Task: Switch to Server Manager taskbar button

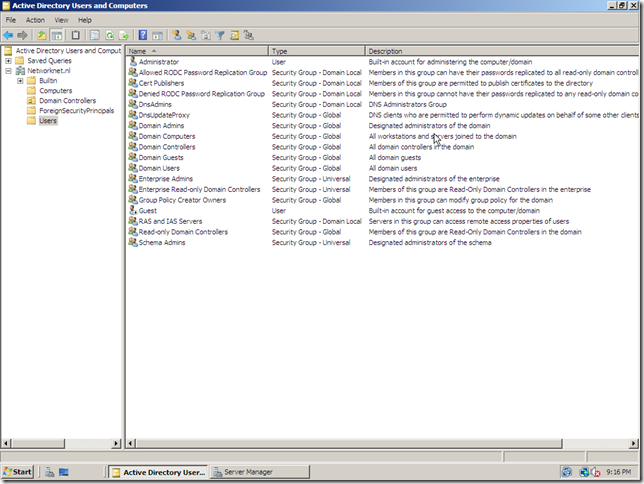Action: click(260, 472)
